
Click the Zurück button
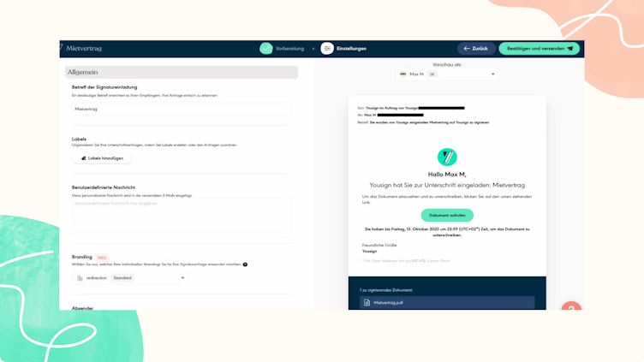(x=476, y=49)
